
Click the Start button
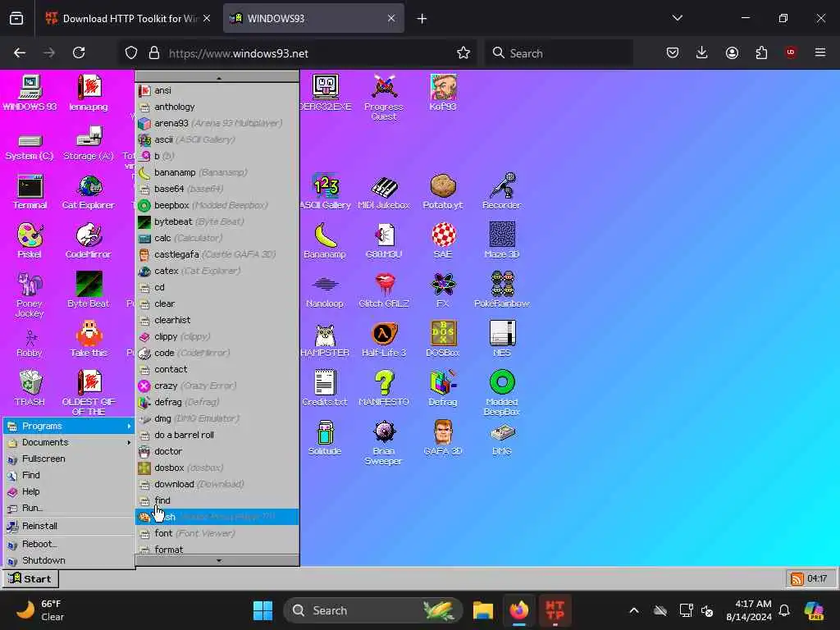[x=30, y=579]
